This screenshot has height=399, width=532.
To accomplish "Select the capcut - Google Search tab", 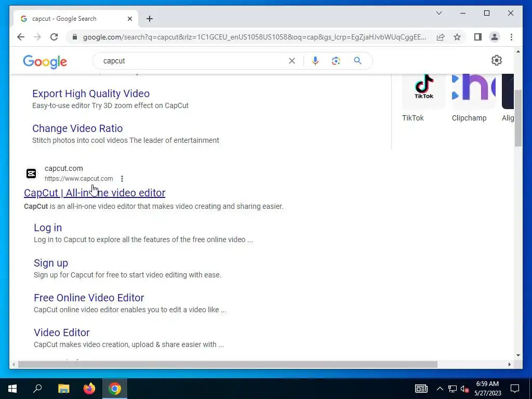I will tap(76, 19).
